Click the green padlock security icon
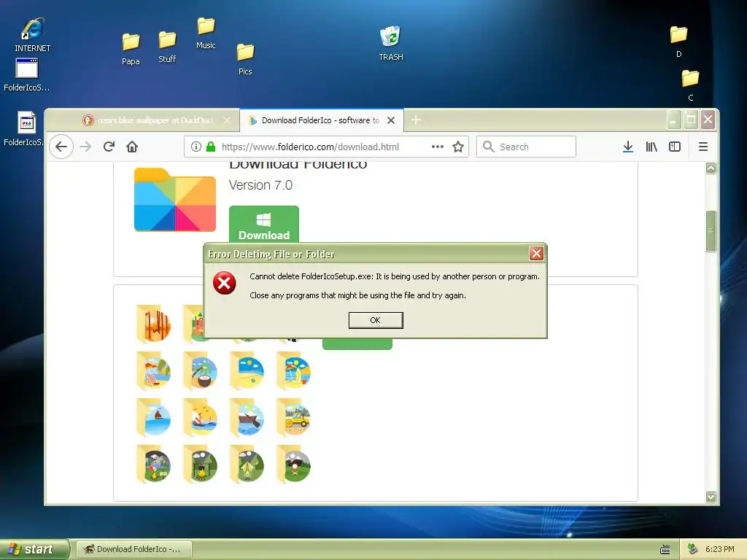This screenshot has width=747, height=560. (x=211, y=147)
